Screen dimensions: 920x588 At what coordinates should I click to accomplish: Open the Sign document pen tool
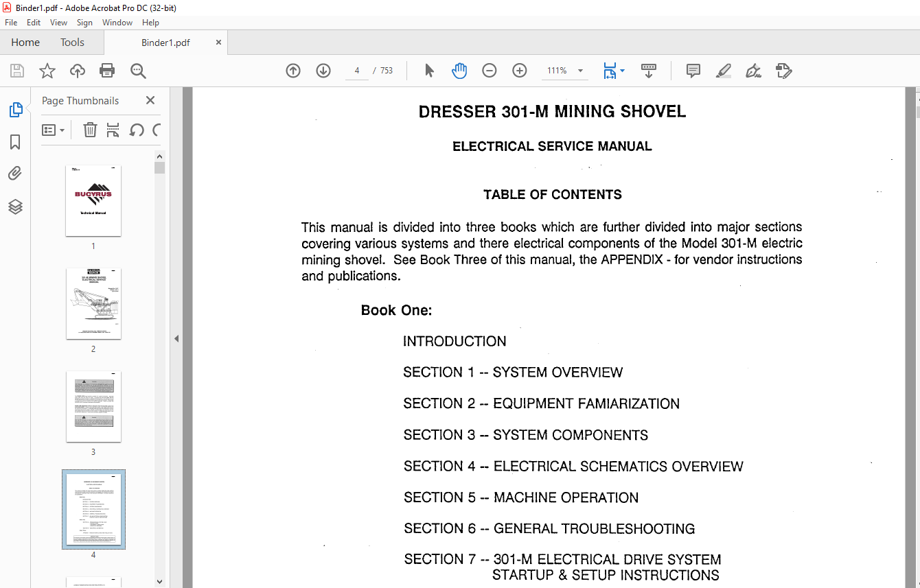point(754,71)
